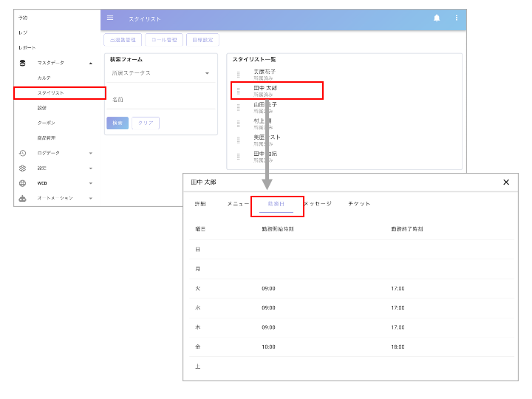Open the sidebar item below クーポン
Image resolution: width=532 pixels, height=399 pixels.
[x=46, y=137]
